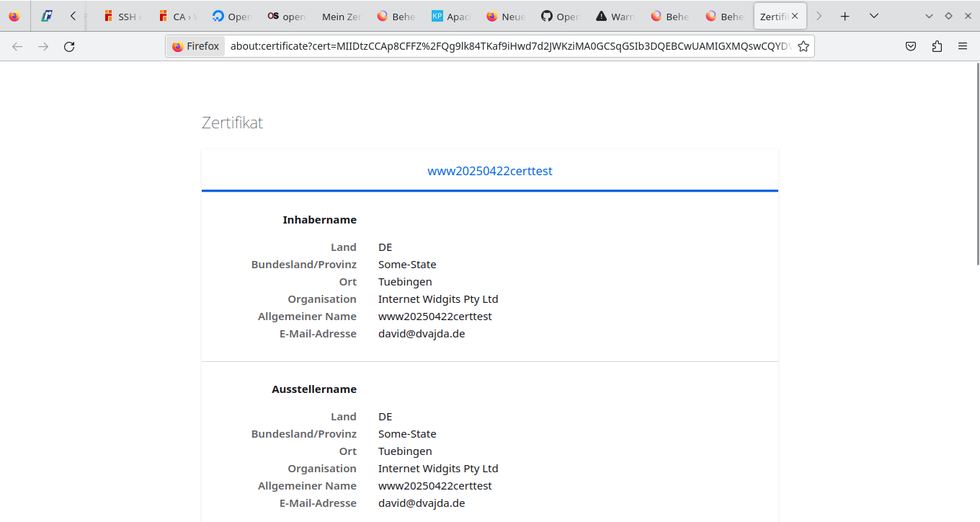980x522 pixels.
Task: Switch to the GitHub Open tab
Action: 560,16
